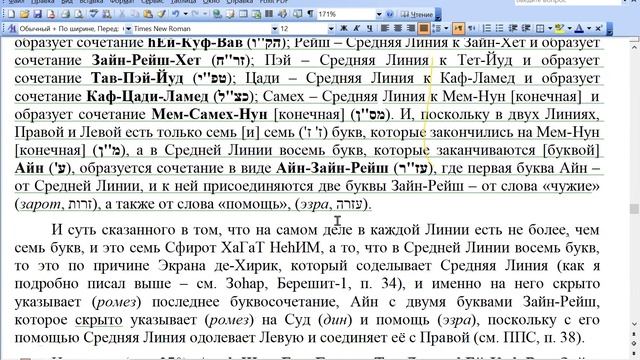This screenshot has height=360, width=640.
Task: Undo the last action
Action: (176, 14)
